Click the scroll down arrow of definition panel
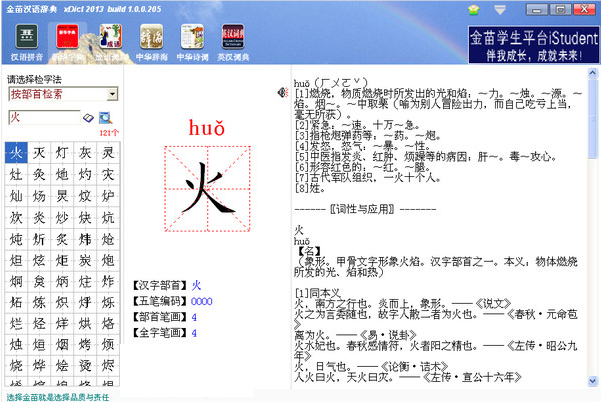The height and width of the screenshot is (402, 601). pos(593,381)
